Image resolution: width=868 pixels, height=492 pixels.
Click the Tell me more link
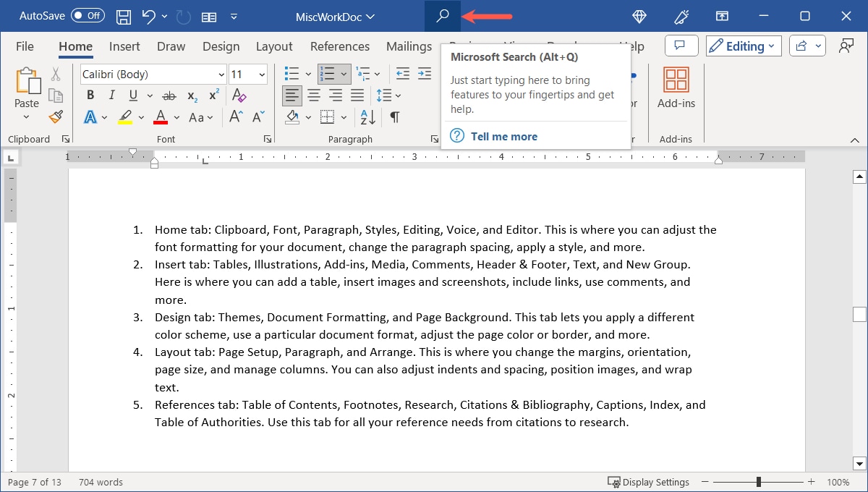pyautogui.click(x=503, y=136)
